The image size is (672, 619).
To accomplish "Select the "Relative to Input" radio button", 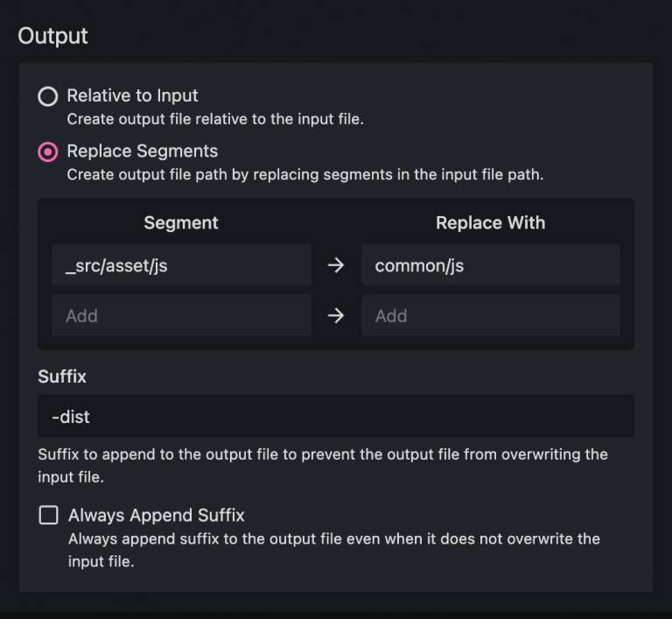I will 48,96.
